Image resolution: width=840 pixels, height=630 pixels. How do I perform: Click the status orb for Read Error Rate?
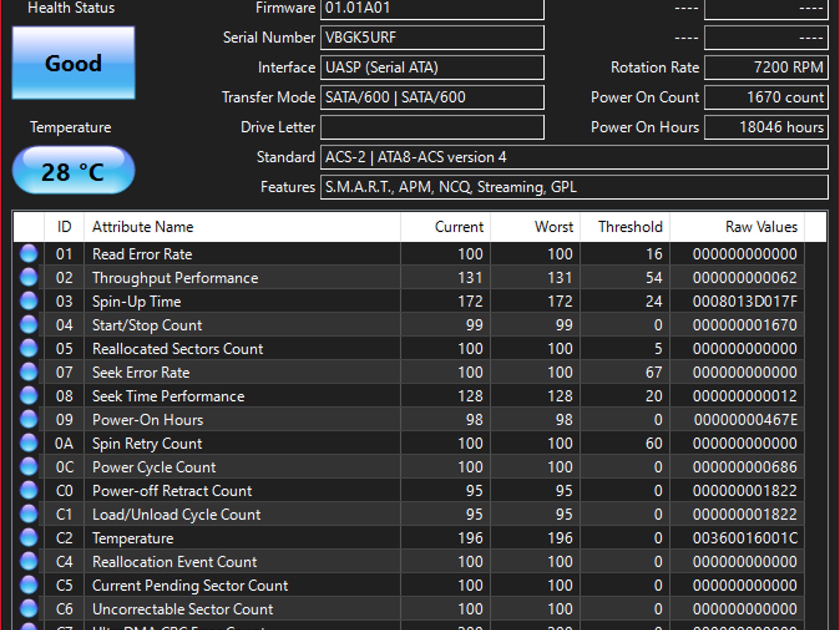29,254
